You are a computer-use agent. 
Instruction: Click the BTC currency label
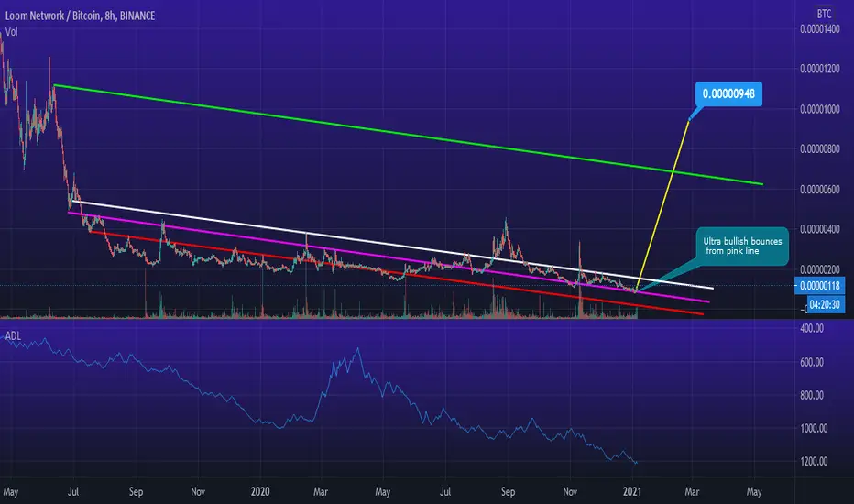824,14
